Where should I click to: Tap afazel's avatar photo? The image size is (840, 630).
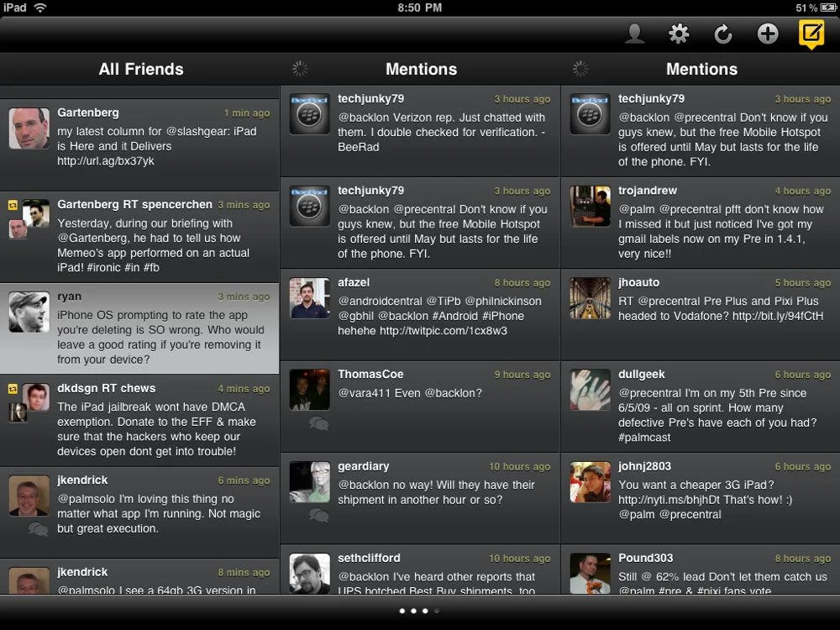pos(310,298)
